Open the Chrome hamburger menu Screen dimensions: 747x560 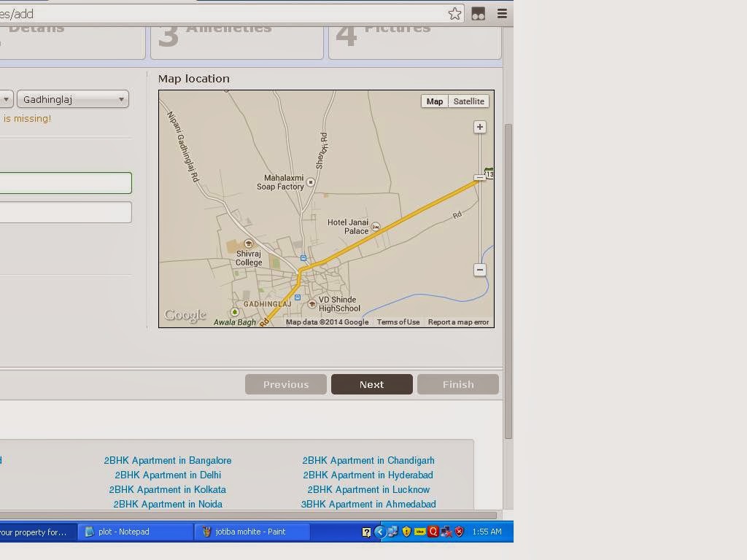point(502,14)
